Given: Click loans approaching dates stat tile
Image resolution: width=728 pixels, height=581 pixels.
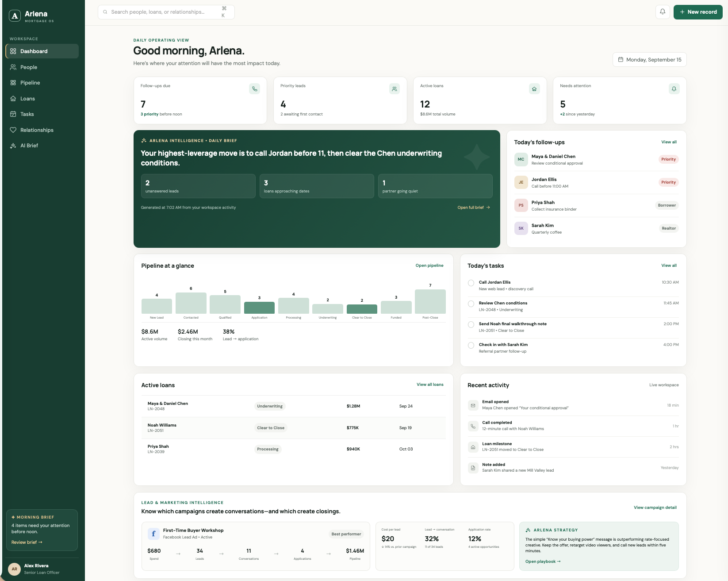Looking at the screenshot, I should point(317,186).
